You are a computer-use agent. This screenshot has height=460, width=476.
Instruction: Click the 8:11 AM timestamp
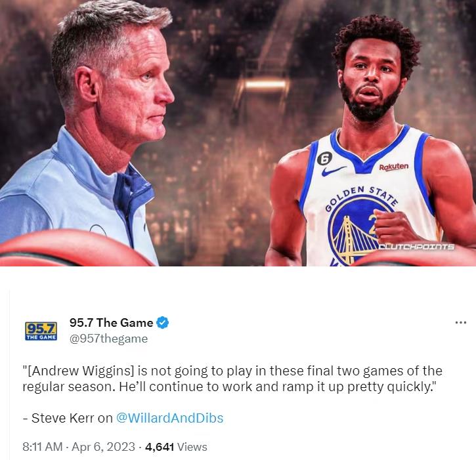click(x=42, y=447)
